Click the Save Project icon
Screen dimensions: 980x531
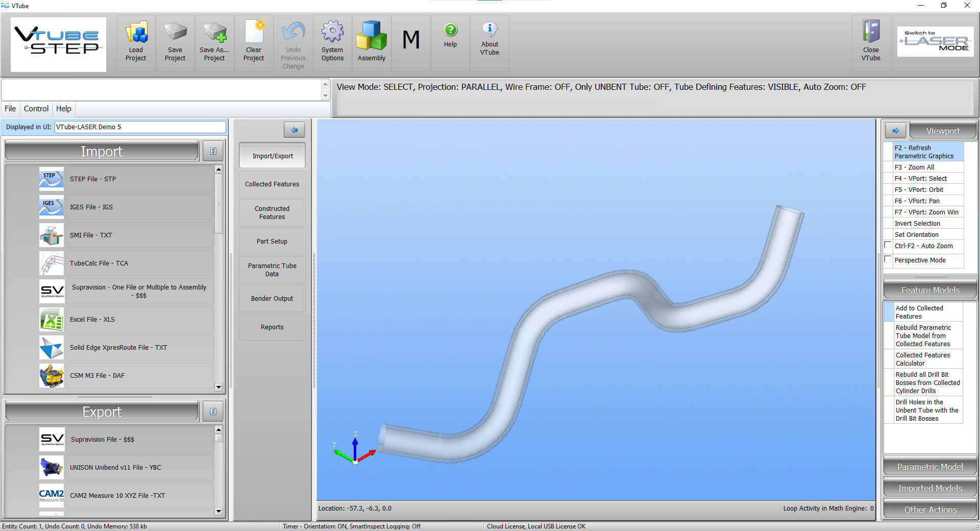click(175, 34)
